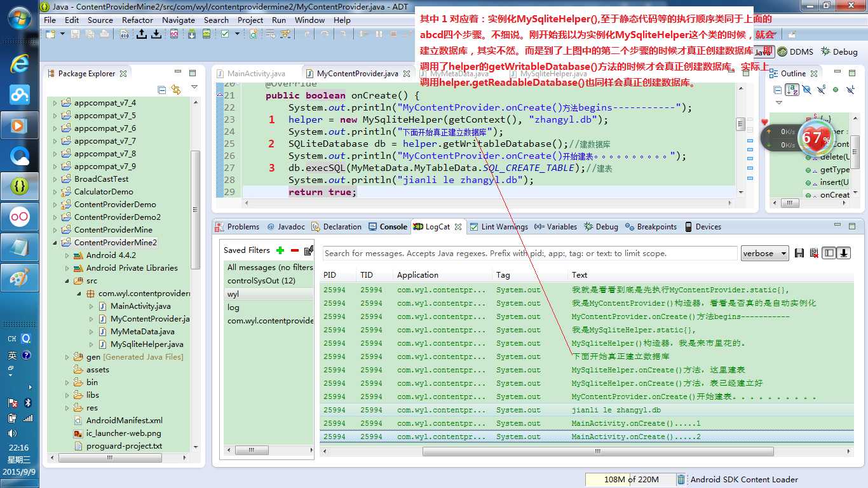Add a new LogCat saved filter
Image resolution: width=868 pixels, height=488 pixels.
[280, 250]
